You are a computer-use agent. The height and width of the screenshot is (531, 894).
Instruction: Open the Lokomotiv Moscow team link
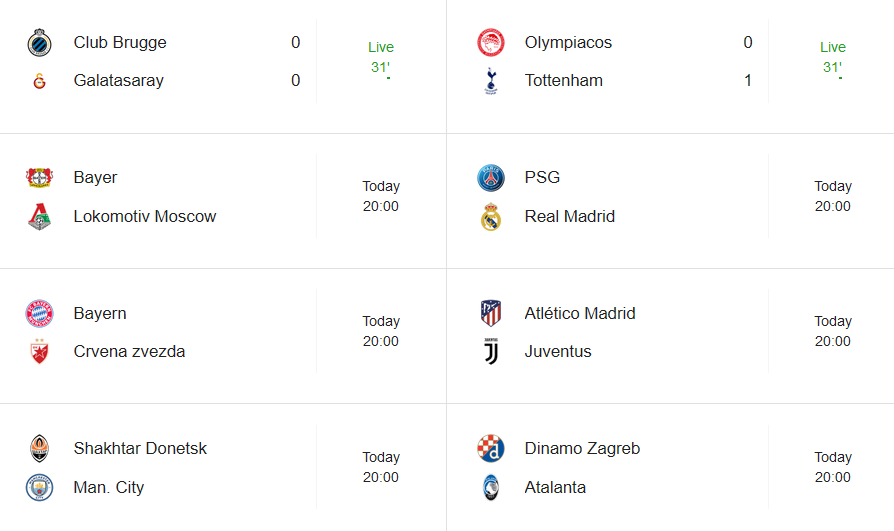[x=145, y=217]
